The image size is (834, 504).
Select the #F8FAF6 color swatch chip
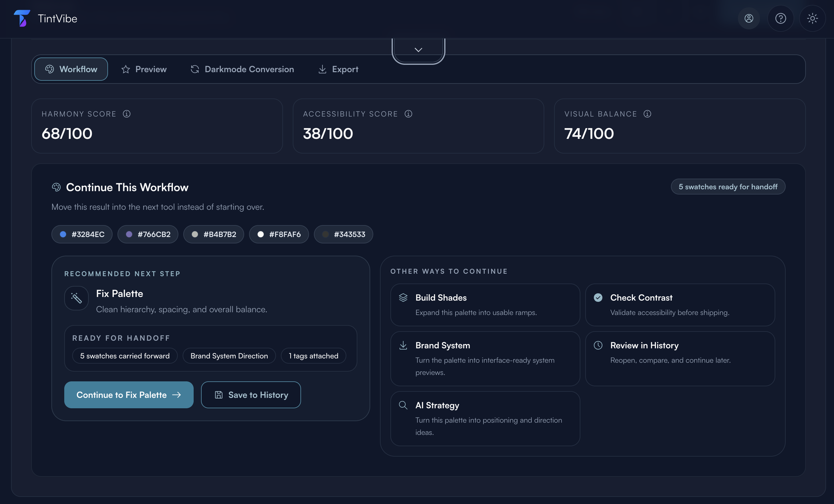279,234
